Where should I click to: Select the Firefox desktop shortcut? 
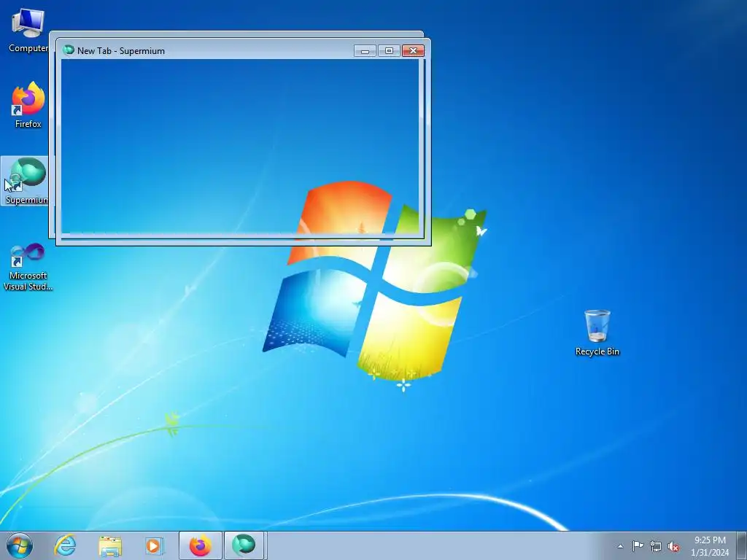28,105
